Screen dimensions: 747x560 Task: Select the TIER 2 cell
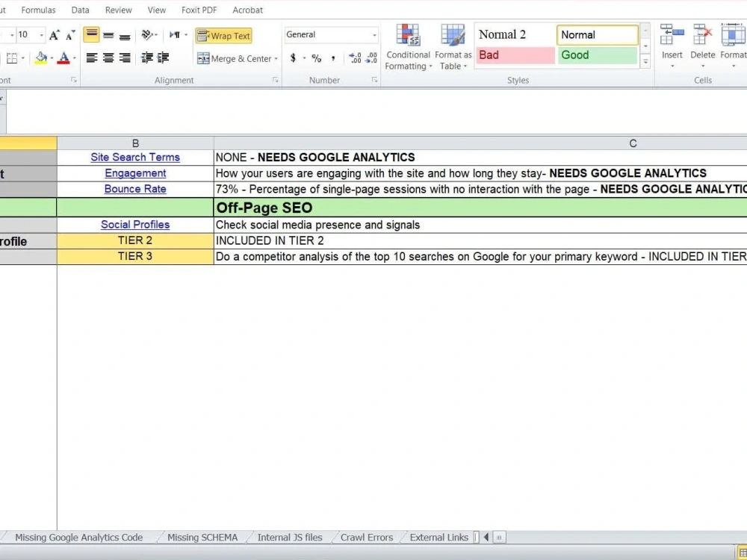[135, 241]
